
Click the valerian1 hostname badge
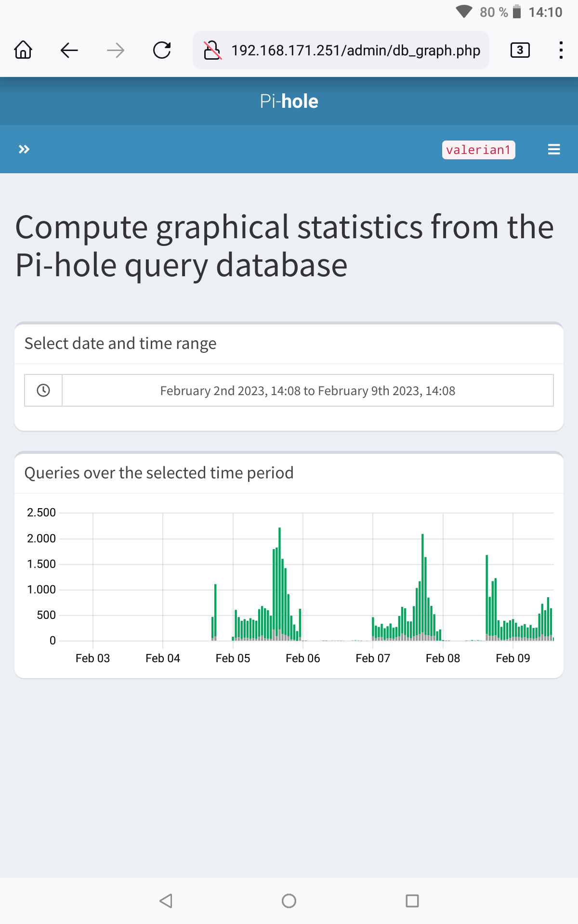(x=478, y=150)
